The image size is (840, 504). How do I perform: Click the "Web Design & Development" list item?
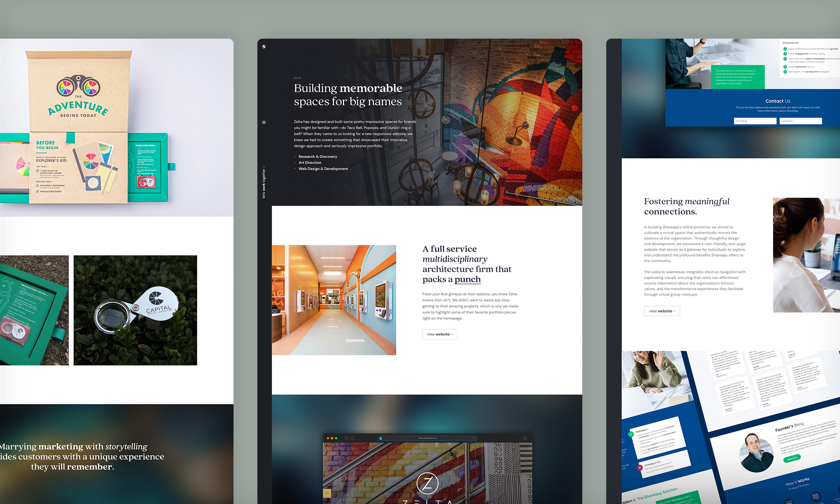pyautogui.click(x=323, y=169)
